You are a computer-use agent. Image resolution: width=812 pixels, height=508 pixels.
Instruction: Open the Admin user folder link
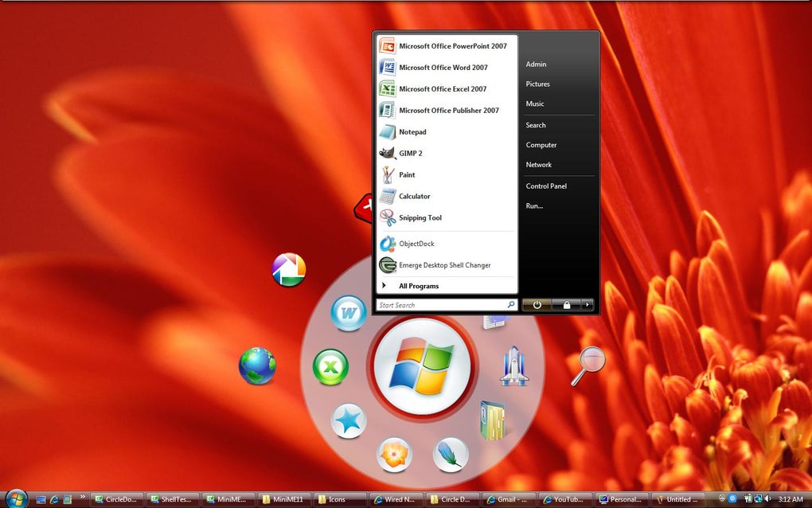[536, 64]
